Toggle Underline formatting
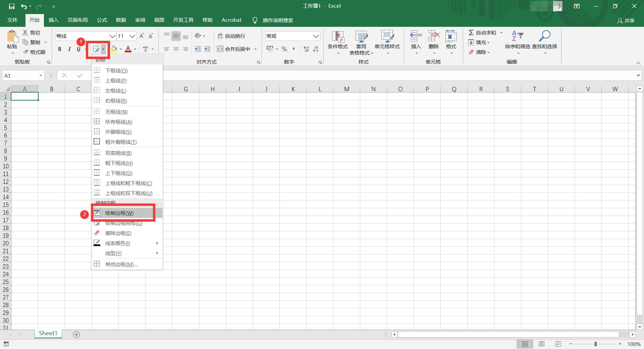The height and width of the screenshot is (349, 644). (78, 49)
